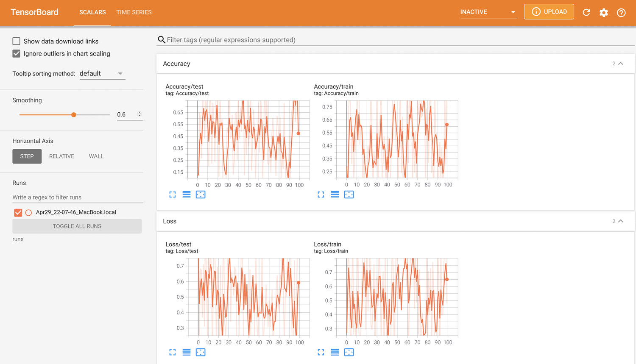Click the filter tags search field
The width and height of the screenshot is (636, 364).
pyautogui.click(x=297, y=39)
